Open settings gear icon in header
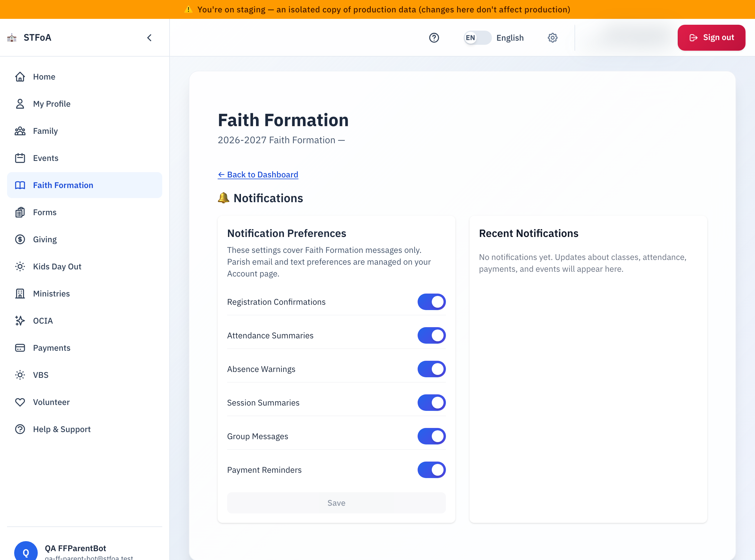Viewport: 755px width, 560px height. click(x=552, y=38)
